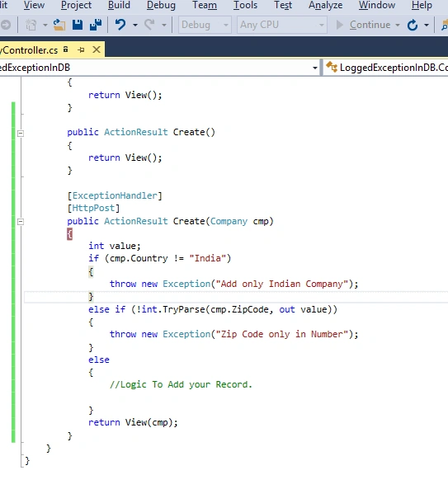The height and width of the screenshot is (489, 448).
Task: Collapse the Create(Company cmp) method outline
Action: pos(21,222)
